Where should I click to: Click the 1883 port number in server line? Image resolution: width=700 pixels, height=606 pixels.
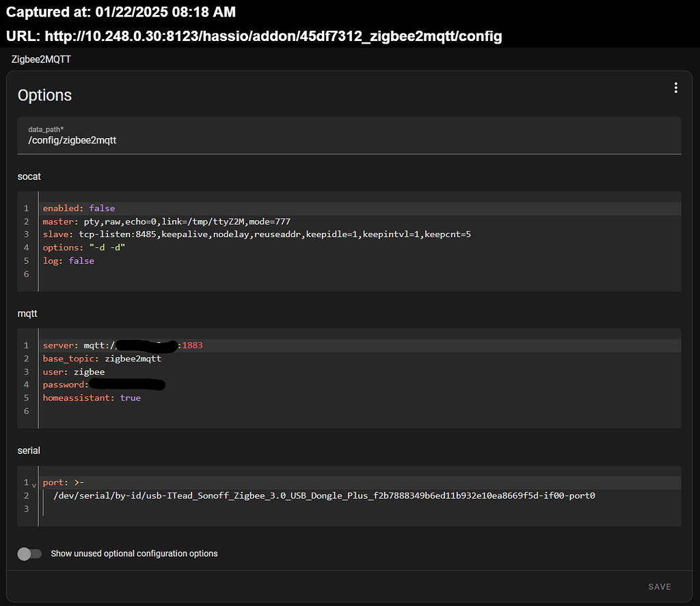click(192, 346)
